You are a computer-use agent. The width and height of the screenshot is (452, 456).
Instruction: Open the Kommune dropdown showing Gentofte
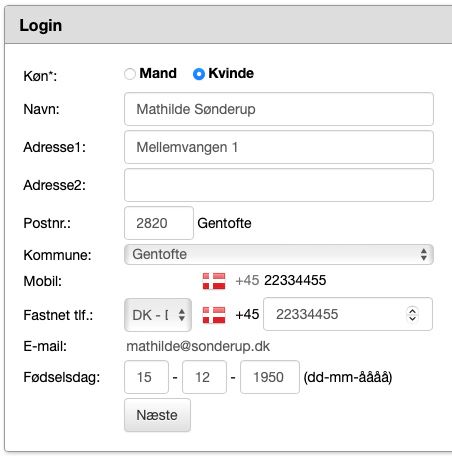279,254
